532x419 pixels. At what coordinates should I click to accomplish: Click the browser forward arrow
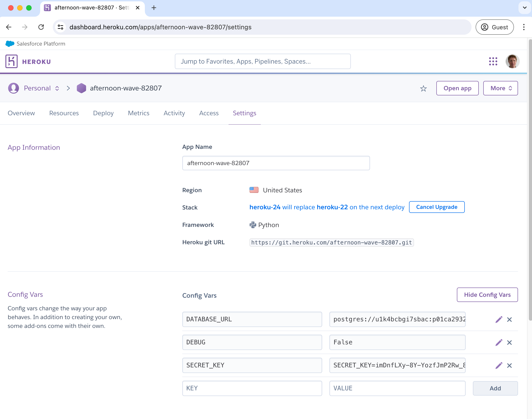tap(25, 27)
